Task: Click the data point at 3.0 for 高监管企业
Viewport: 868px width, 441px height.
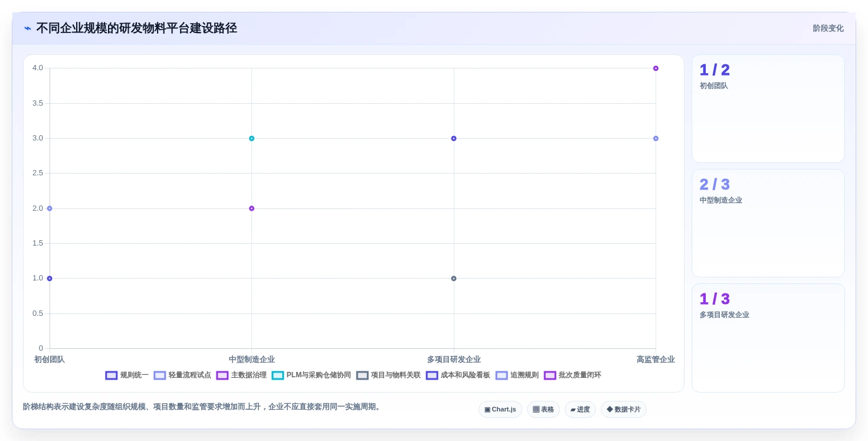Action: [656, 138]
